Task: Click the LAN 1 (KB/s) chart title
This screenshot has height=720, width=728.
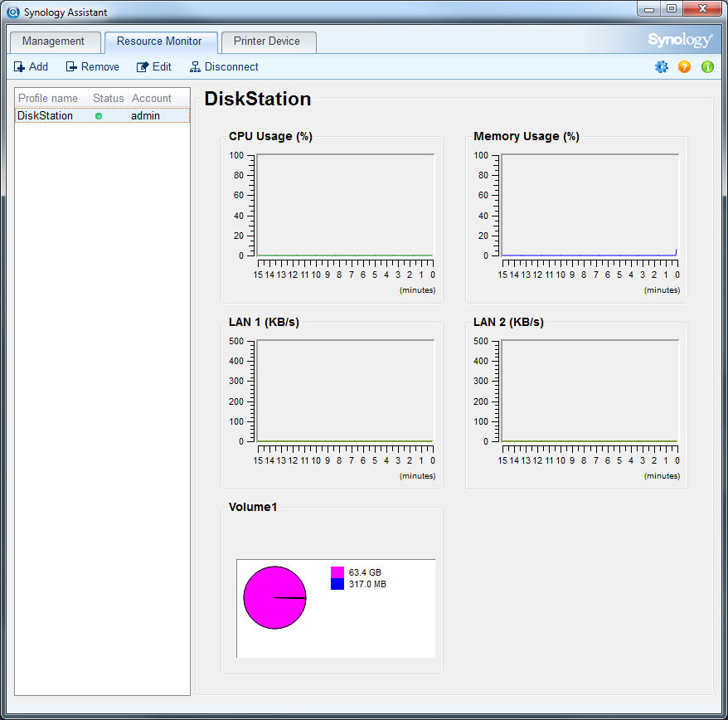Action: [x=265, y=323]
